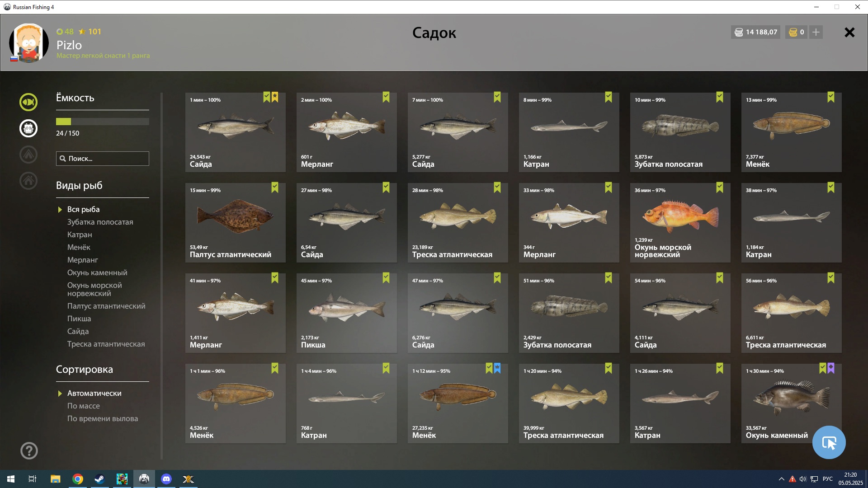Open the Окунь каменный 33,567 кг card
The image size is (868, 488).
792,404
